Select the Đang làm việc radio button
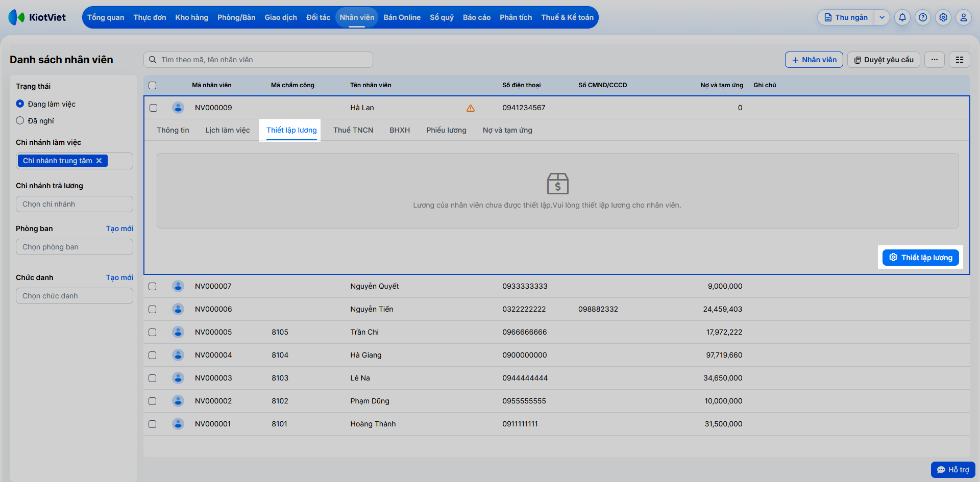 point(20,104)
